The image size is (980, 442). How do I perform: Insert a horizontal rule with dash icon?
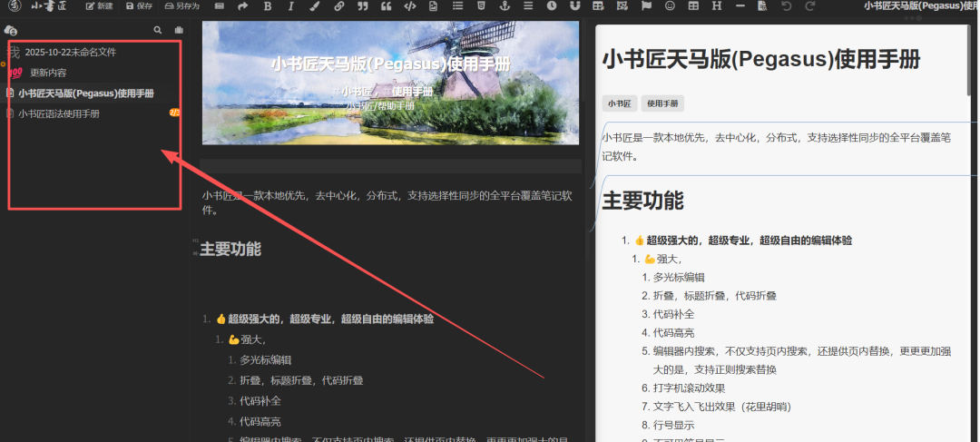click(x=740, y=6)
